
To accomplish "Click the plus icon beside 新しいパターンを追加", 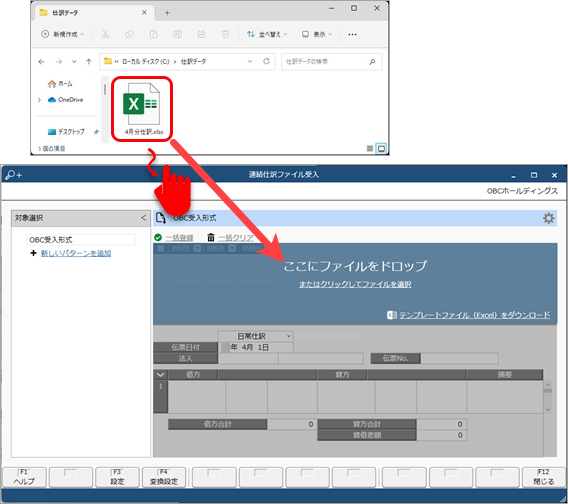I will [33, 253].
